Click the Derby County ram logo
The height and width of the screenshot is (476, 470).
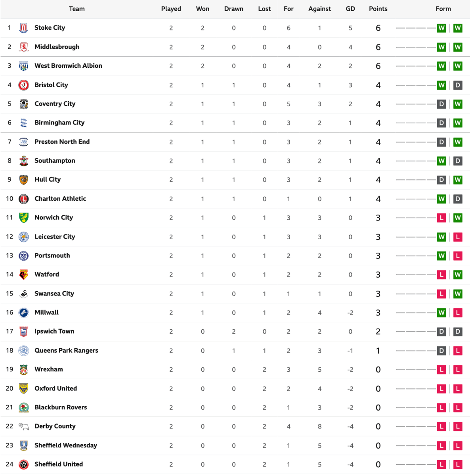tap(24, 426)
